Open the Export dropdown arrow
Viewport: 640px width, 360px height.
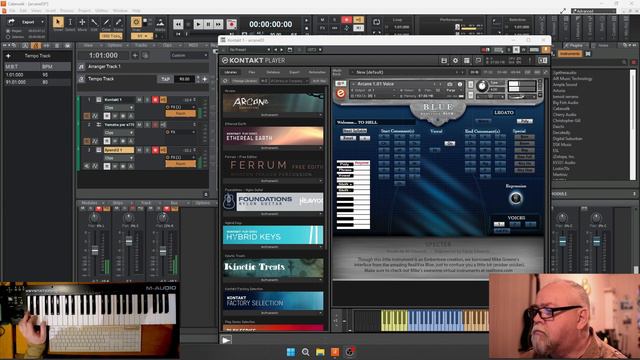[x=42, y=22]
